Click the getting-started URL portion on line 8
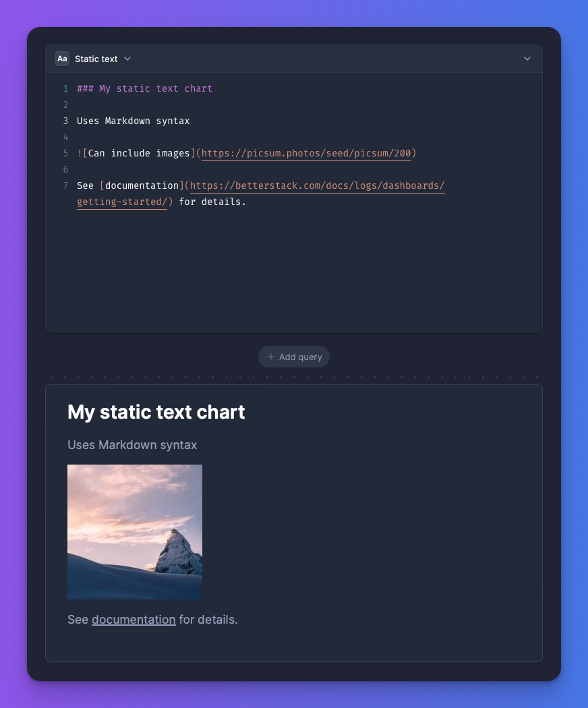This screenshot has height=708, width=588. 120,202
